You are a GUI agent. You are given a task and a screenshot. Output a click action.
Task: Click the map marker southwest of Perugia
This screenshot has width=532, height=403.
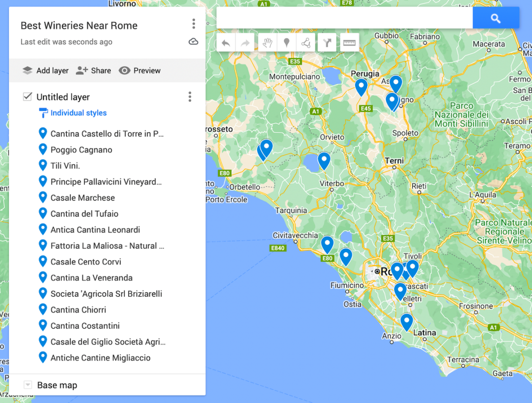point(361,87)
